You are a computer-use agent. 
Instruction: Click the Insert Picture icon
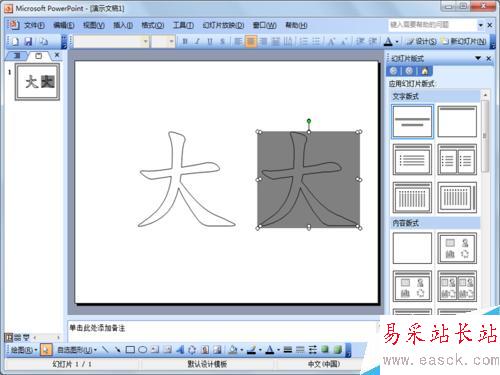tap(217, 350)
